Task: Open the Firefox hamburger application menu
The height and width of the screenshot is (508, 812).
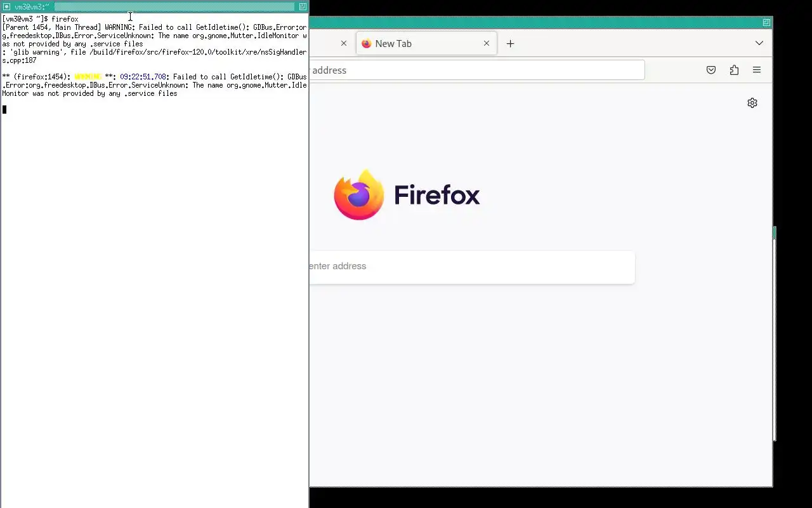Action: coord(757,70)
